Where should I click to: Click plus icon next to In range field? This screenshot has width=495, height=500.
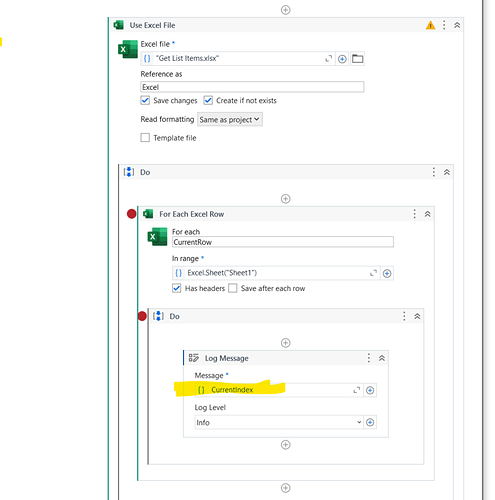[387, 273]
